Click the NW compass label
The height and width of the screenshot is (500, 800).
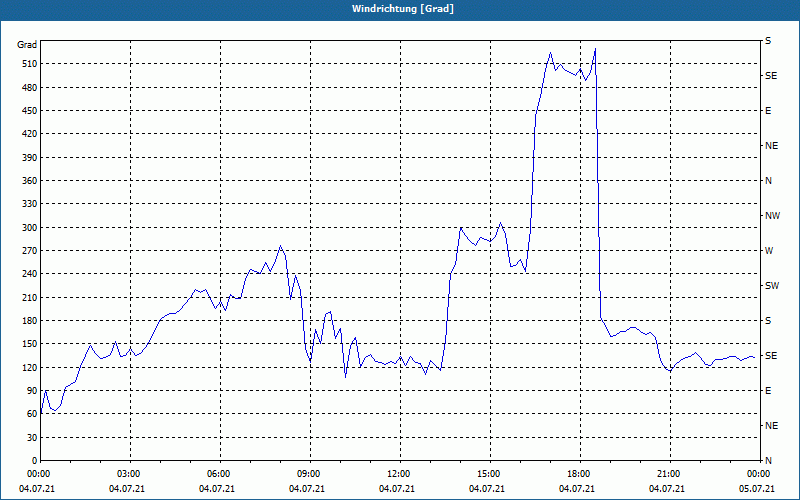(772, 216)
